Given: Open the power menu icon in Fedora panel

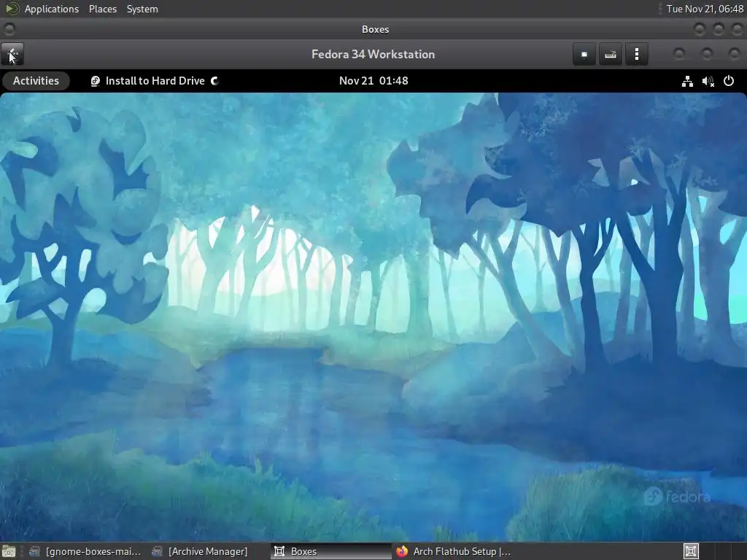Looking at the screenshot, I should pos(729,82).
